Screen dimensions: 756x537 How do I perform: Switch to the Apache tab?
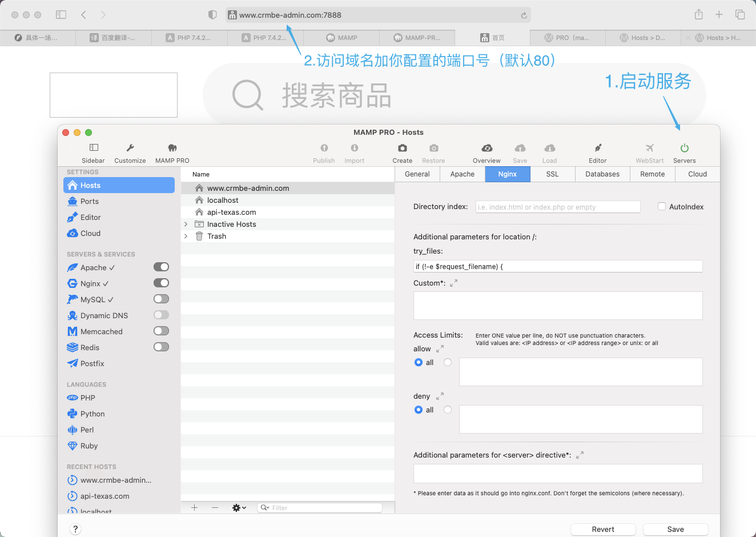click(463, 174)
